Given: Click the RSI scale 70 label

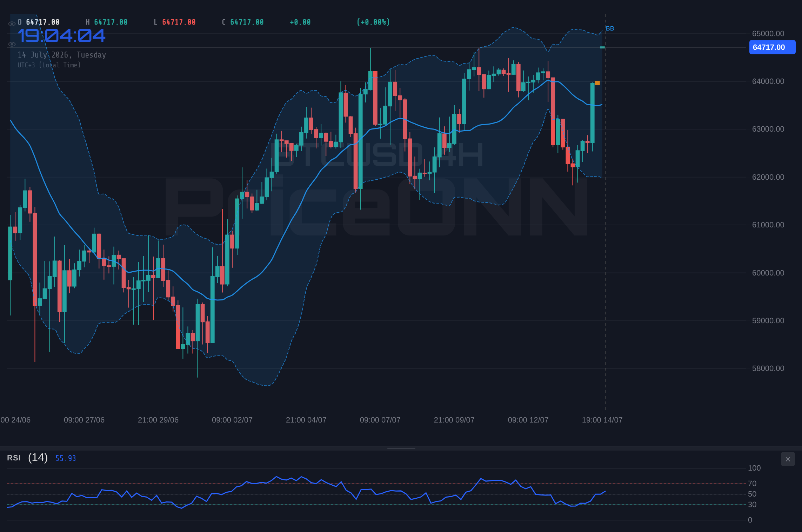Looking at the screenshot, I should pyautogui.click(x=752, y=484).
